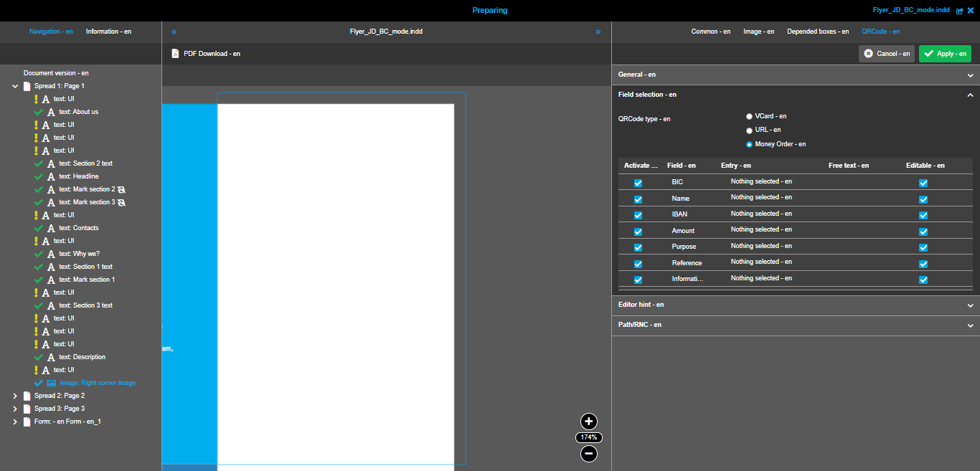The width and height of the screenshot is (980, 471).
Task: Expand the Editor hint section
Action: click(x=969, y=304)
